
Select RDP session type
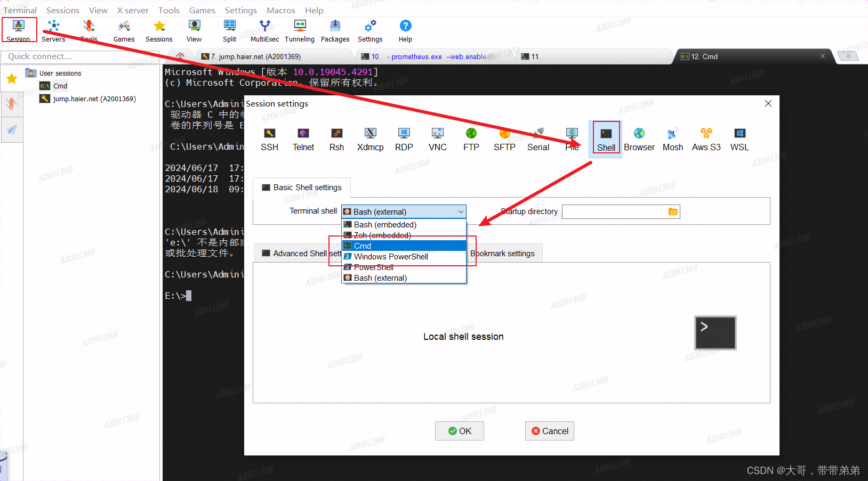tap(404, 140)
